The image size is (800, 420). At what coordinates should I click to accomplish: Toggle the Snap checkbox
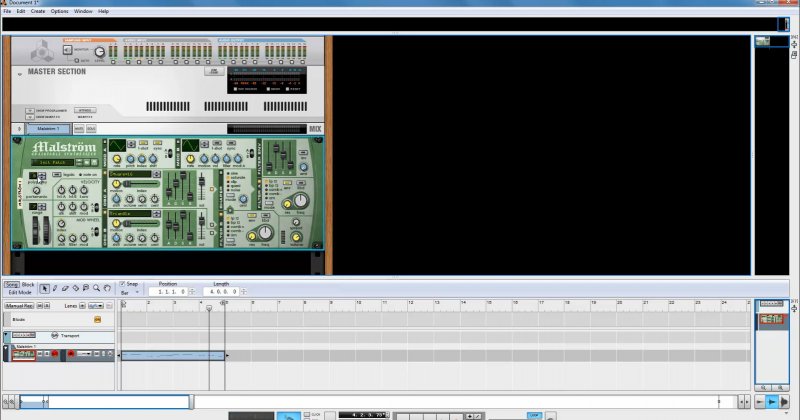[x=123, y=283]
